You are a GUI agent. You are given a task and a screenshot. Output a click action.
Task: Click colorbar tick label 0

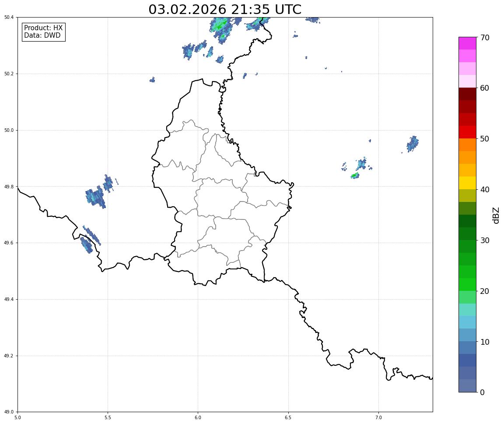[x=483, y=392]
